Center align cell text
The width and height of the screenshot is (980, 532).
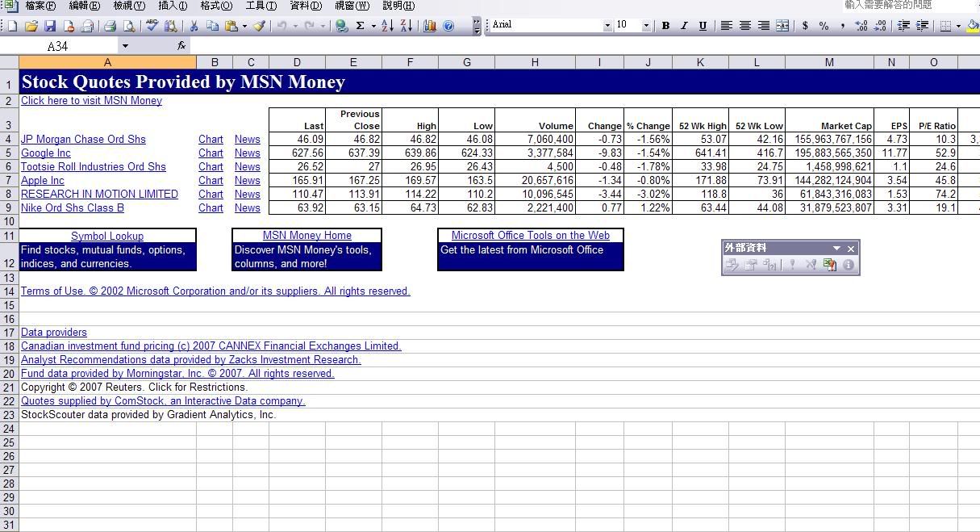[744, 26]
